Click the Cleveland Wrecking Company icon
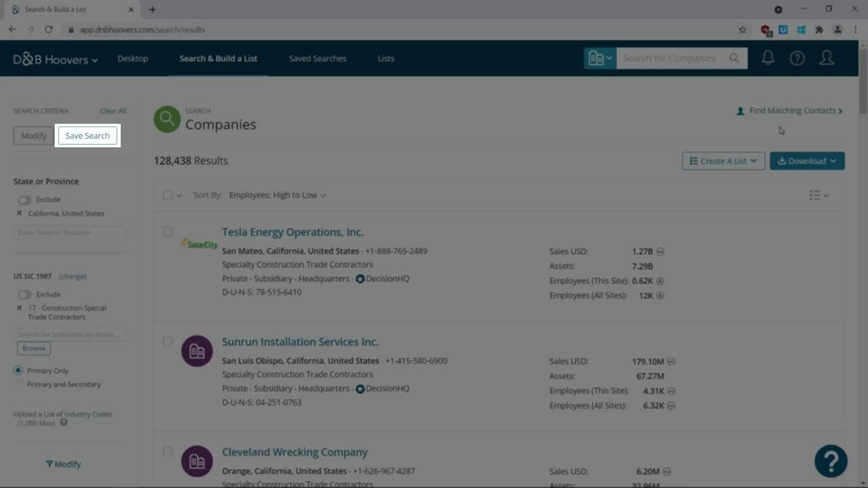The height and width of the screenshot is (488, 868). coord(197,461)
